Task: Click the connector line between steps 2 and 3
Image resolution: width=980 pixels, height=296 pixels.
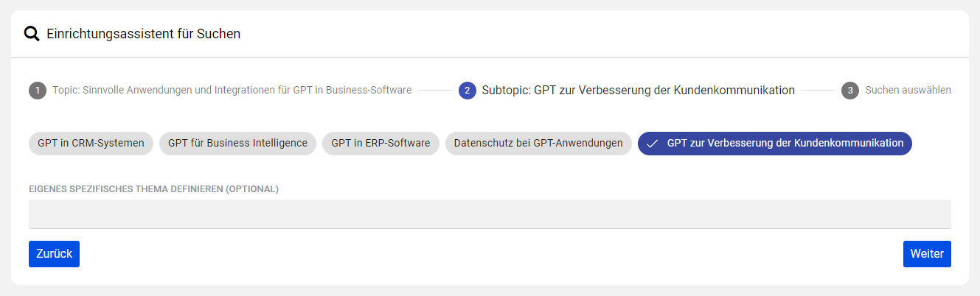Action: click(x=818, y=91)
